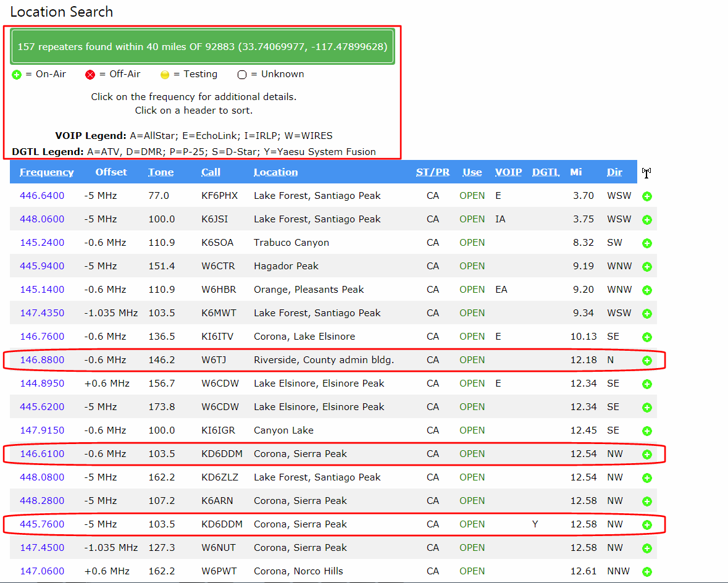Sort by ST/PR column header

click(432, 172)
